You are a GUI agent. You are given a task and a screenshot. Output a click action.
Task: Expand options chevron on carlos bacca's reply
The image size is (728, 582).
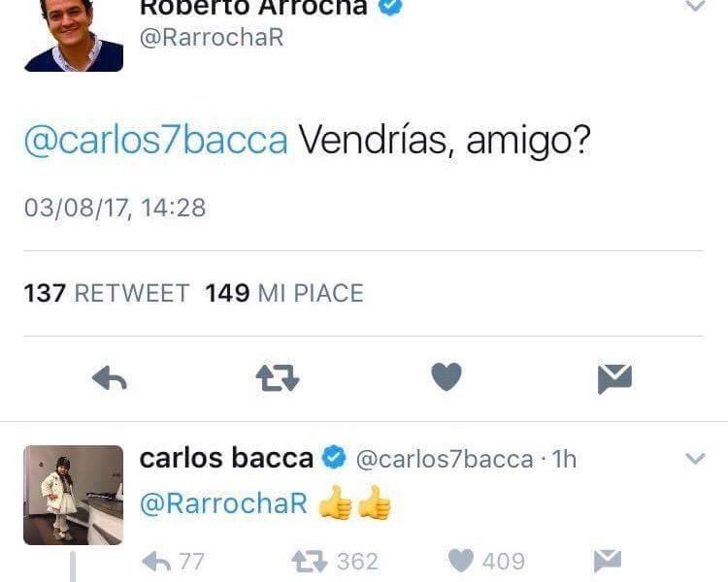pos(696,459)
